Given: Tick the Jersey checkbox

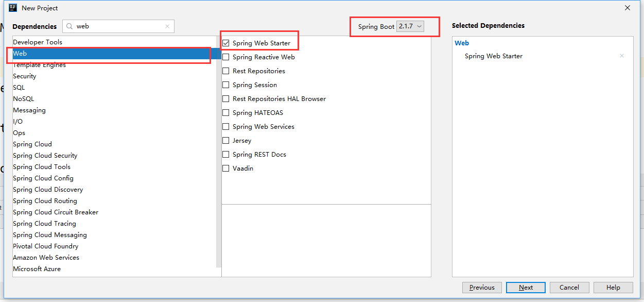Looking at the screenshot, I should (x=225, y=141).
